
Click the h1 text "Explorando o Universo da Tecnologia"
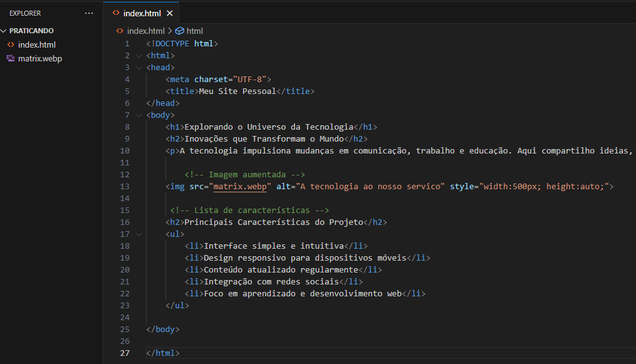tap(269, 127)
